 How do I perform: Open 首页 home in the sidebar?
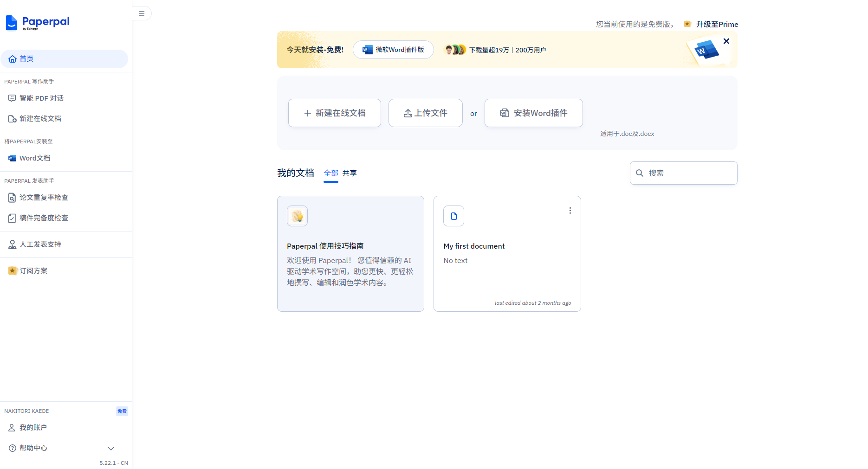[64, 59]
